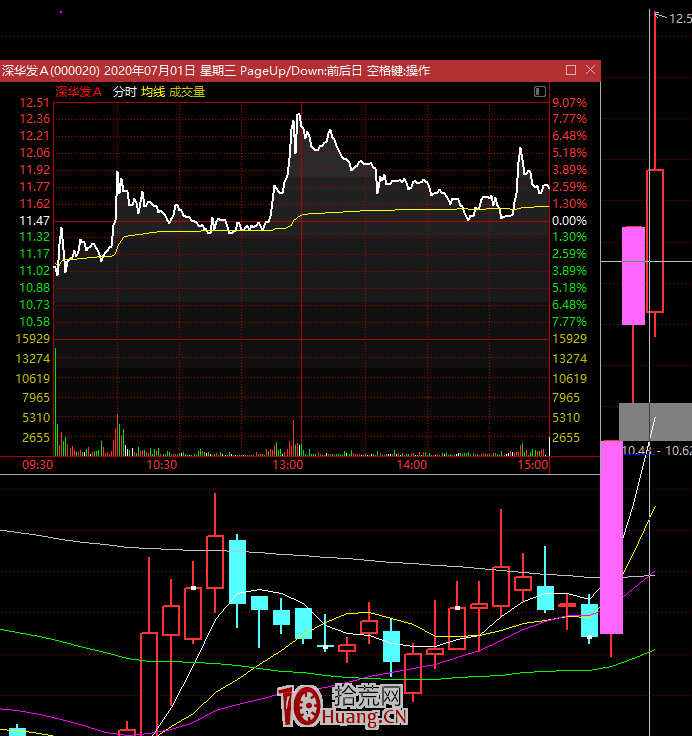The height and width of the screenshot is (736, 692).
Task: Click the red 深华发A stock name legend
Action: (78, 92)
